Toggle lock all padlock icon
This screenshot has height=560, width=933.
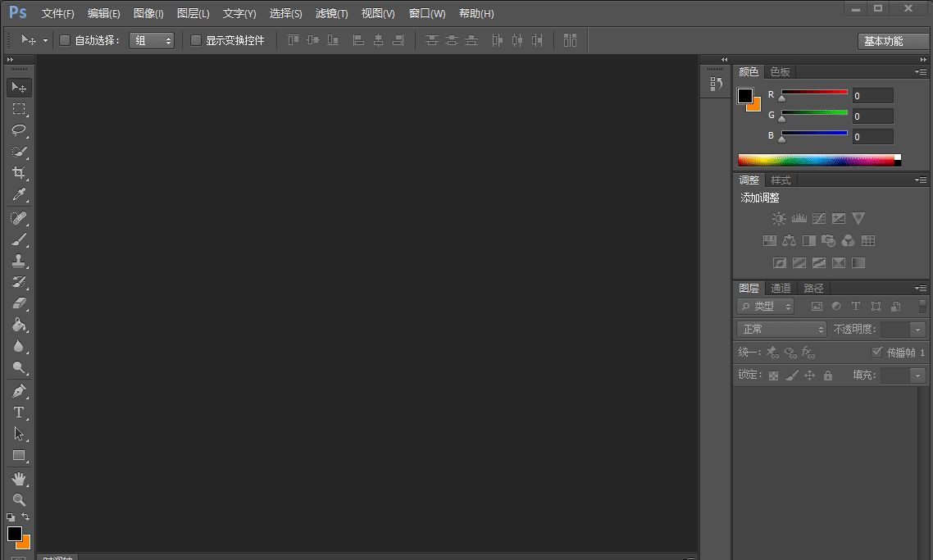pyautogui.click(x=828, y=376)
